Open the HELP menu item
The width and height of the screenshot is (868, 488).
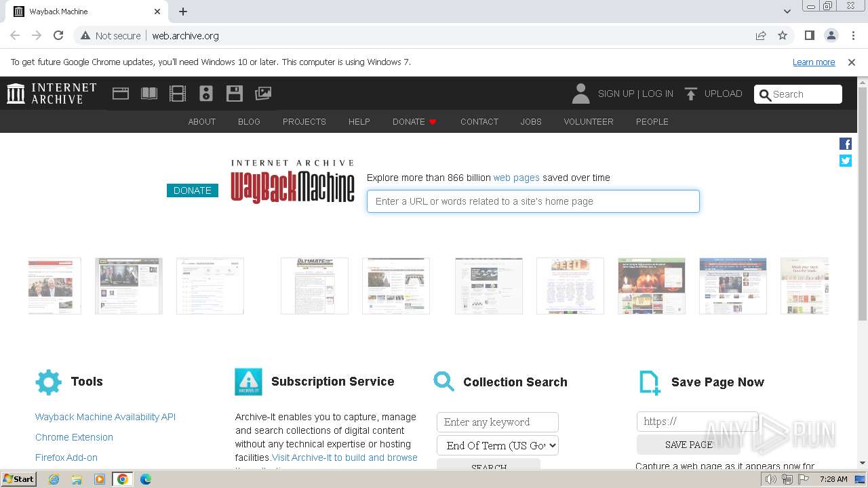[x=359, y=122]
